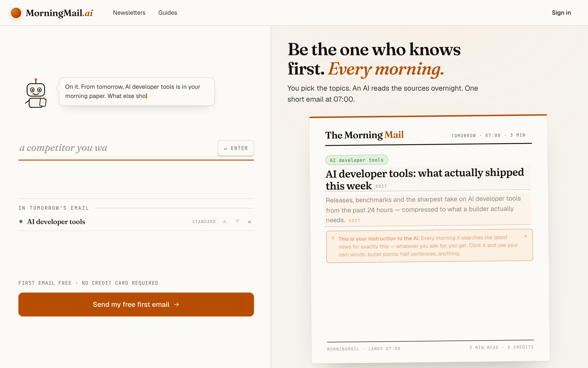Viewport: 588px width, 368px height.
Task: Click 'The Morning Mail' preview title
Action: (x=365, y=135)
